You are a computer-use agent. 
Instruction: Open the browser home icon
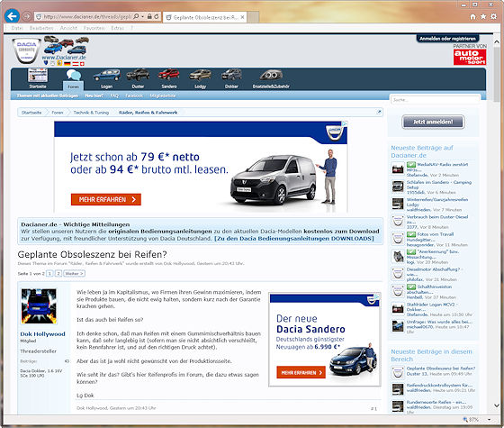click(472, 17)
